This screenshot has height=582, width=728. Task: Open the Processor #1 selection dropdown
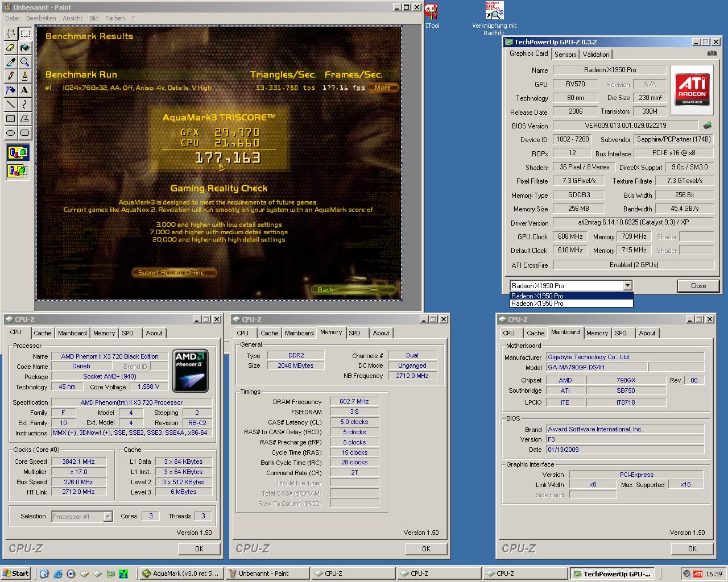tap(107, 517)
